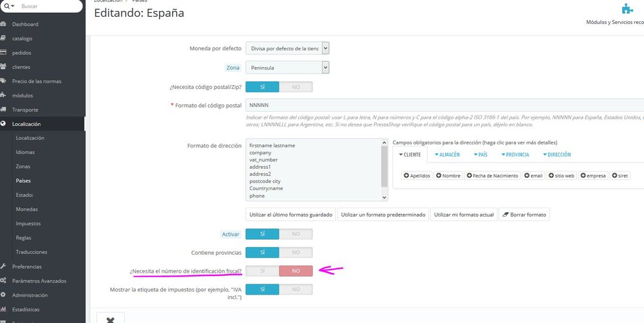Switch to the ALMACÉN fields tab

447,155
